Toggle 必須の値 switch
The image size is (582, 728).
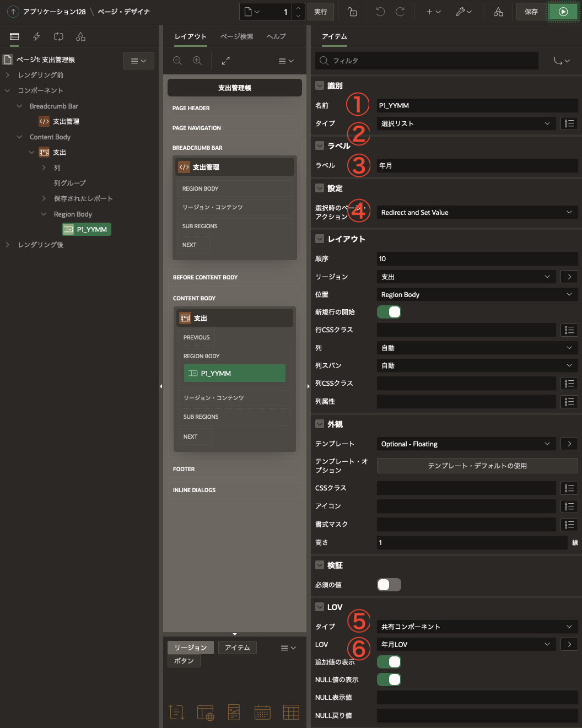[x=389, y=585]
